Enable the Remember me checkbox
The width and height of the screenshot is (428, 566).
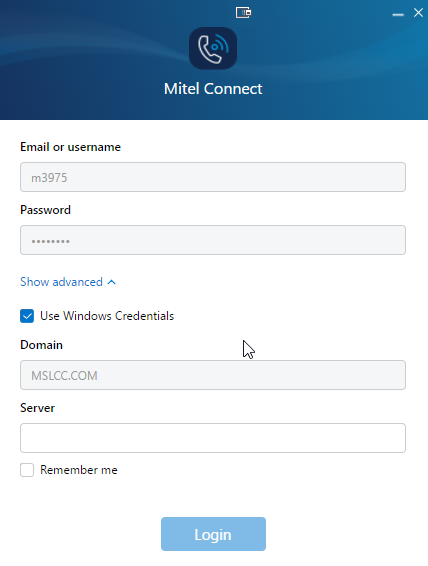click(27, 470)
